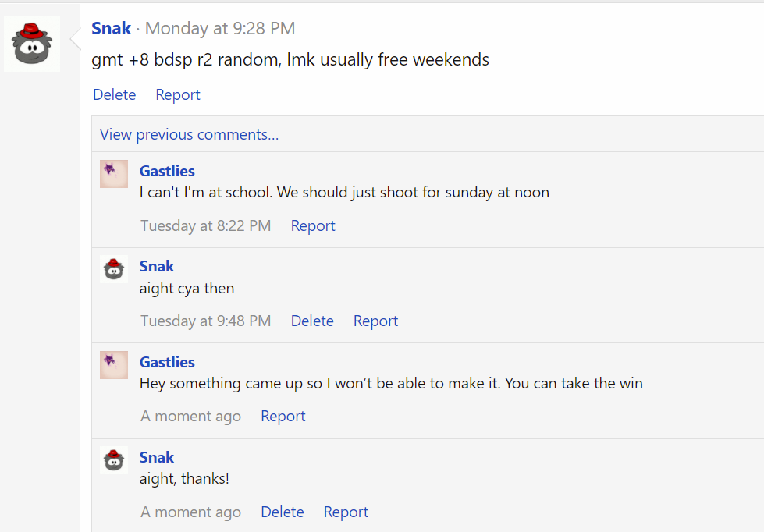Delete the 'aight, thanks!' comment
This screenshot has height=532, width=764.
click(x=283, y=512)
